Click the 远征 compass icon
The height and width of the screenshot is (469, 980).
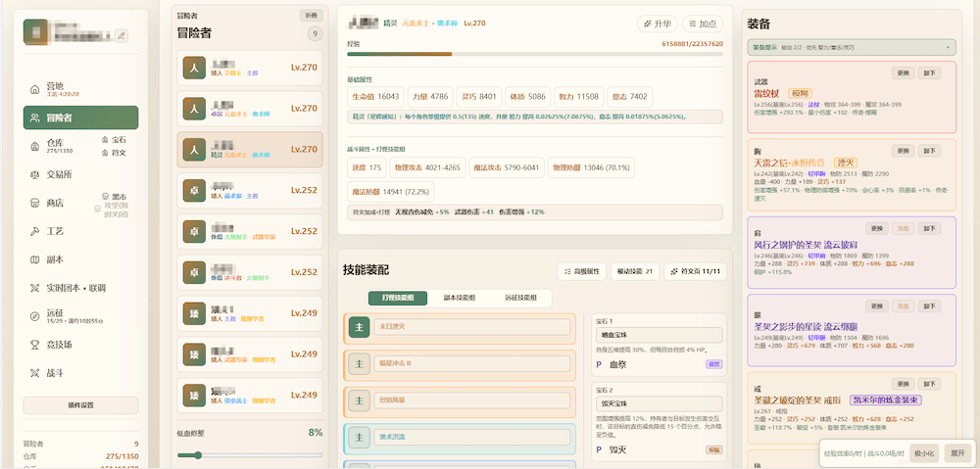tap(35, 316)
